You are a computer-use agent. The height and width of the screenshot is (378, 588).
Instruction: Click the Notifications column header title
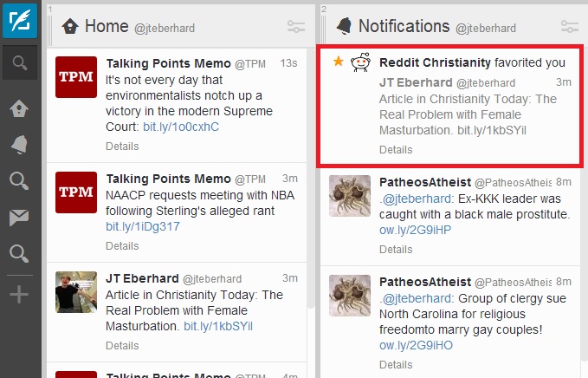pyautogui.click(x=404, y=26)
